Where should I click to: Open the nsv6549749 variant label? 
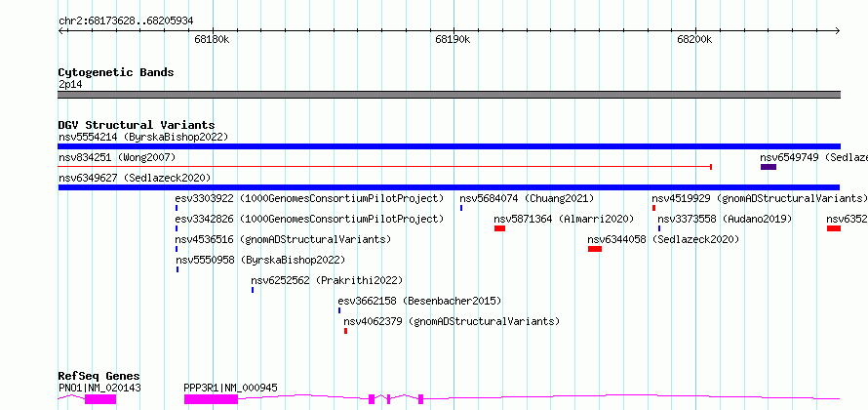pyautogui.click(x=813, y=157)
